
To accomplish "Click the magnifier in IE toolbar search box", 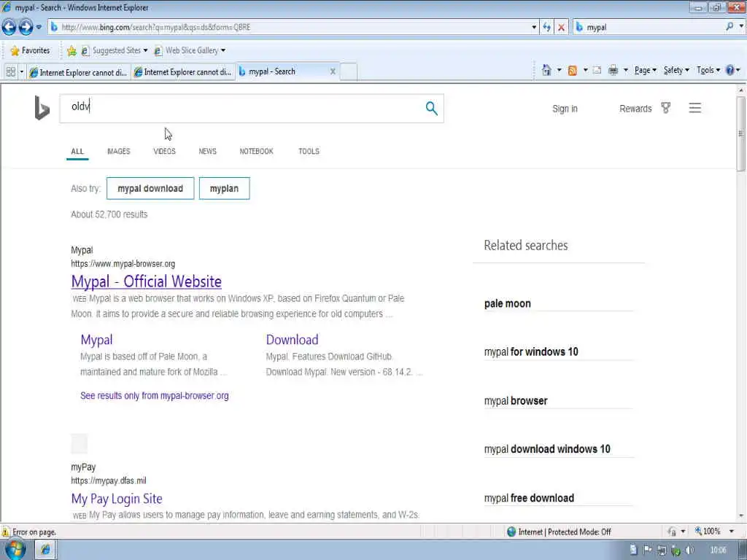I will coord(729,27).
